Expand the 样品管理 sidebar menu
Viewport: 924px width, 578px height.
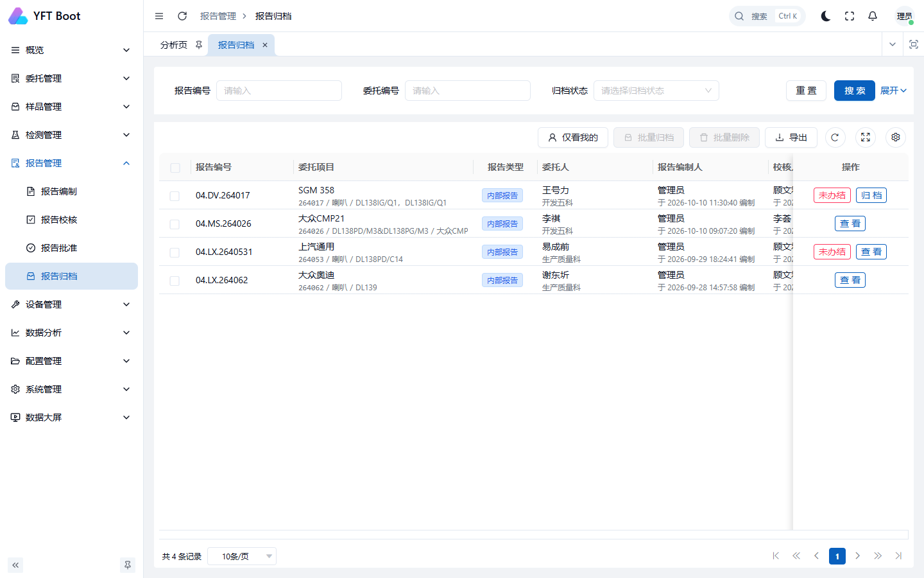tap(71, 107)
